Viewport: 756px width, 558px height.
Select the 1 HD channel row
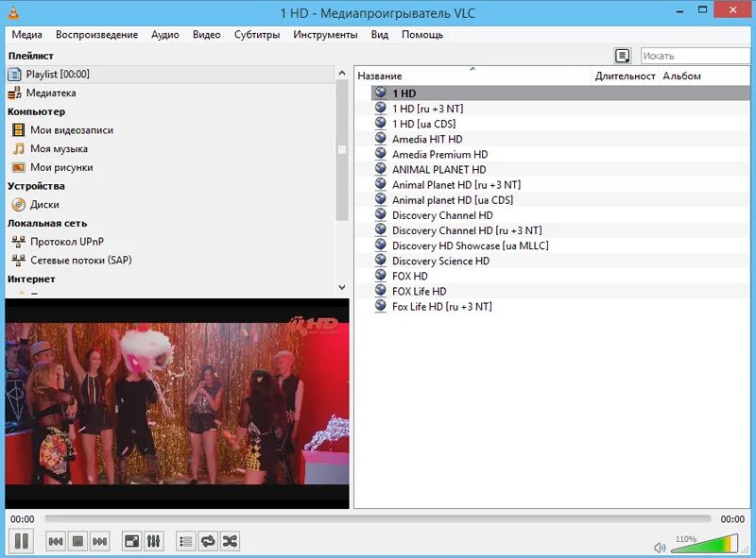tap(560, 93)
